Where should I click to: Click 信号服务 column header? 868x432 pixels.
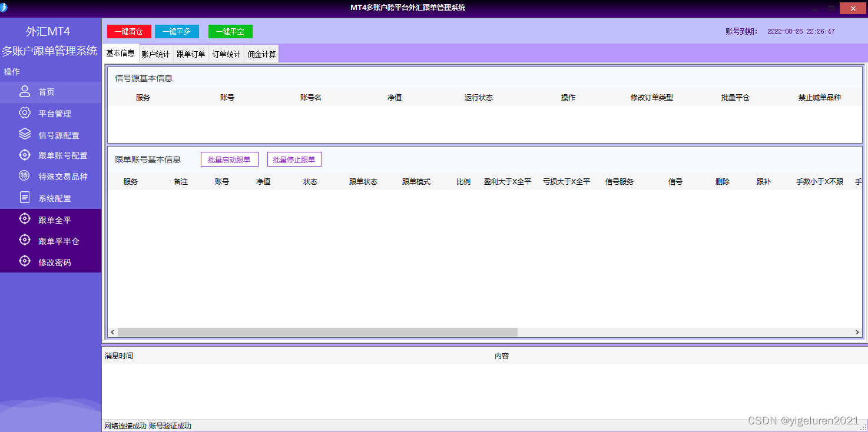(x=619, y=182)
